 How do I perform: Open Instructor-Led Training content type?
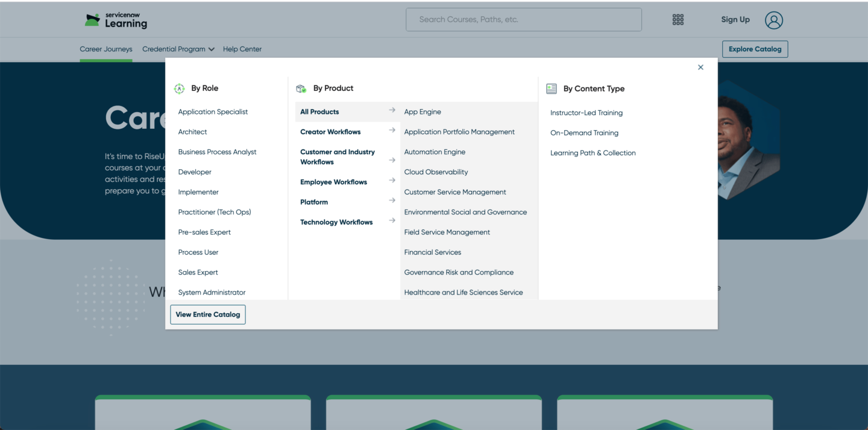click(x=586, y=113)
